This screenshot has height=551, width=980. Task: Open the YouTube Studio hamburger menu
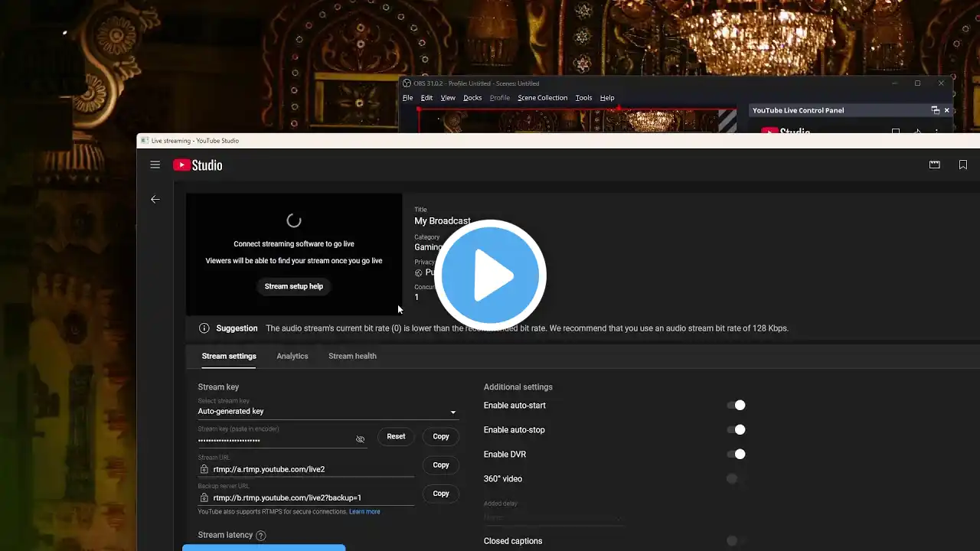(155, 165)
